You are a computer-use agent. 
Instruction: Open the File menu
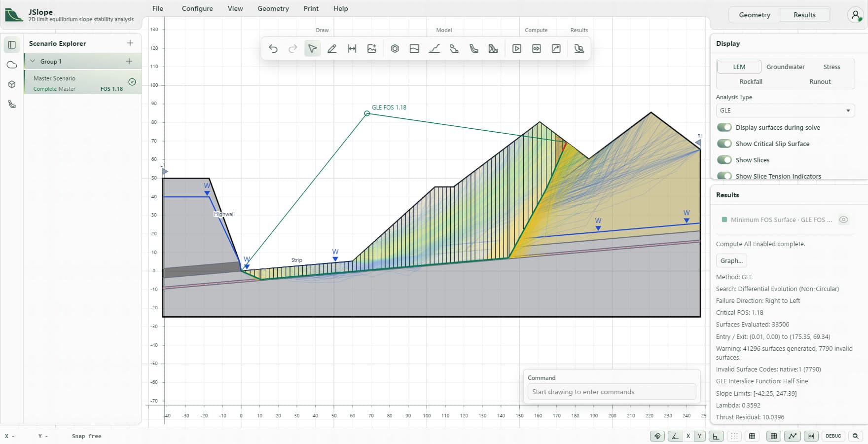158,8
